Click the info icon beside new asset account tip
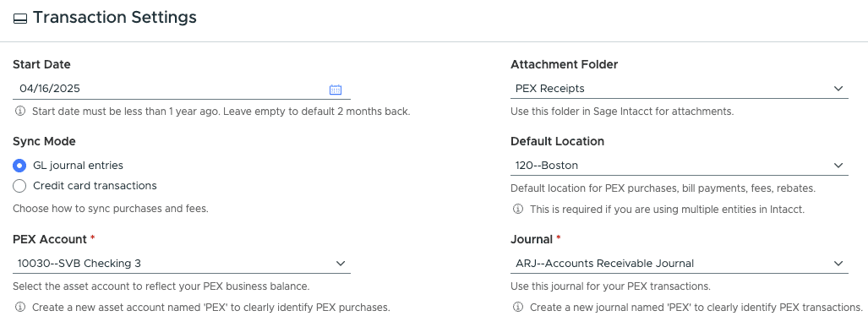Image resolution: width=868 pixels, height=327 pixels. pyautogui.click(x=20, y=307)
